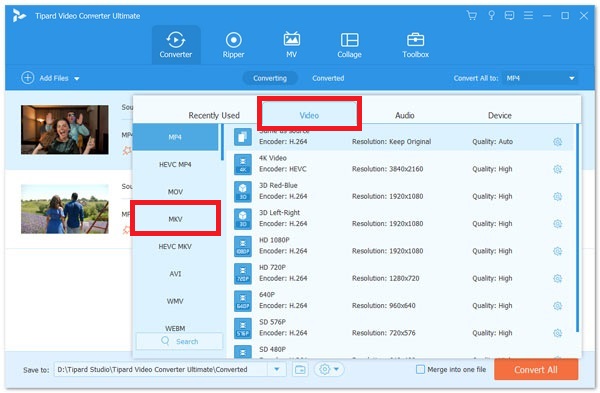The width and height of the screenshot is (600, 393).
Task: Open settings gear for 3D Red-Blue preset
Action: point(558,197)
